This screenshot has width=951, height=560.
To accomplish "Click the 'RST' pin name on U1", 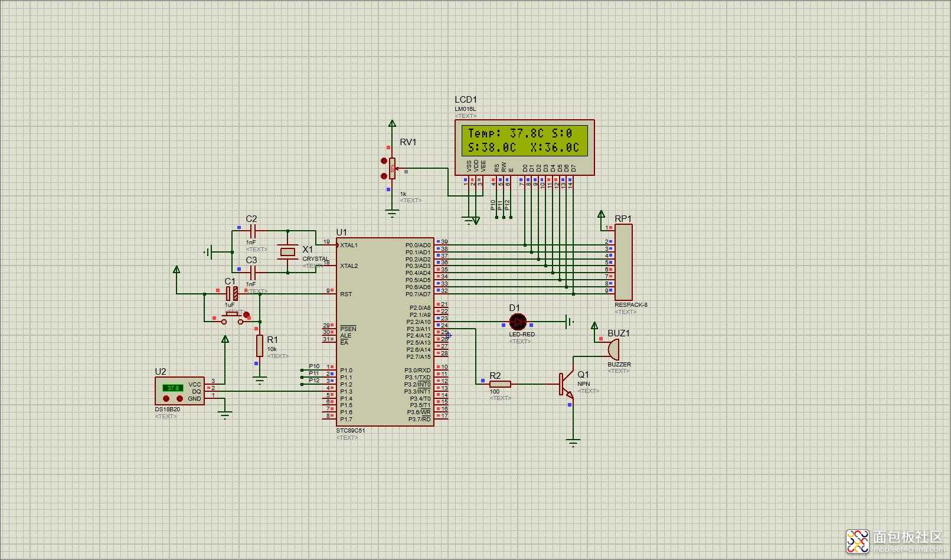I will click(346, 294).
